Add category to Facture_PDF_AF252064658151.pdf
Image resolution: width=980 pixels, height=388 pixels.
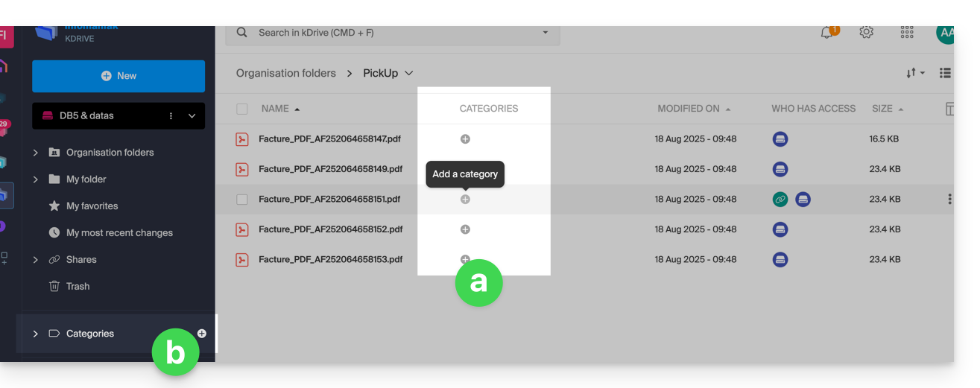pos(465,200)
